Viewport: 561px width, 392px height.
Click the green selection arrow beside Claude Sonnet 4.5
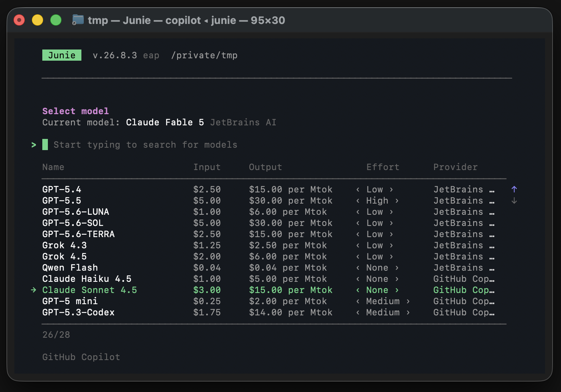tap(34, 290)
